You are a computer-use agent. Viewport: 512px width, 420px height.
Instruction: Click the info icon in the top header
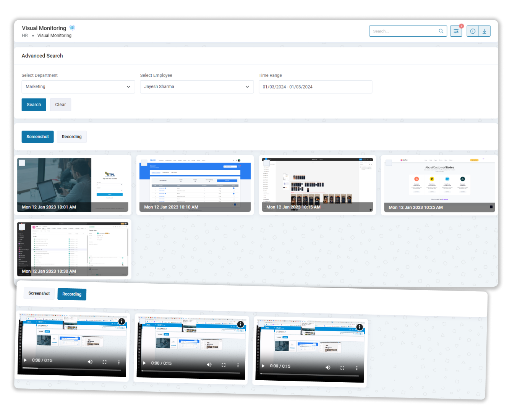473,31
